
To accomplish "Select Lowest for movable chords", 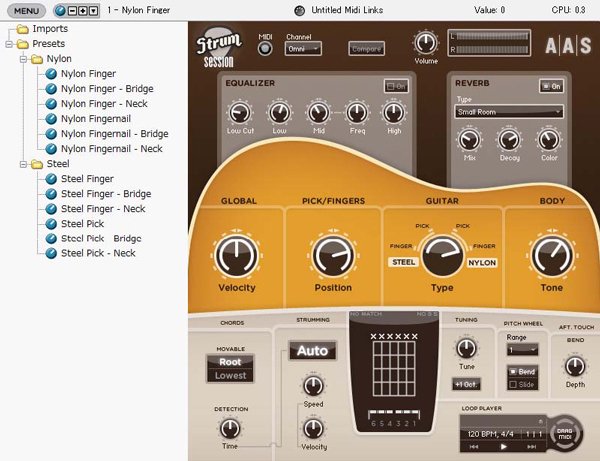I will [x=230, y=376].
